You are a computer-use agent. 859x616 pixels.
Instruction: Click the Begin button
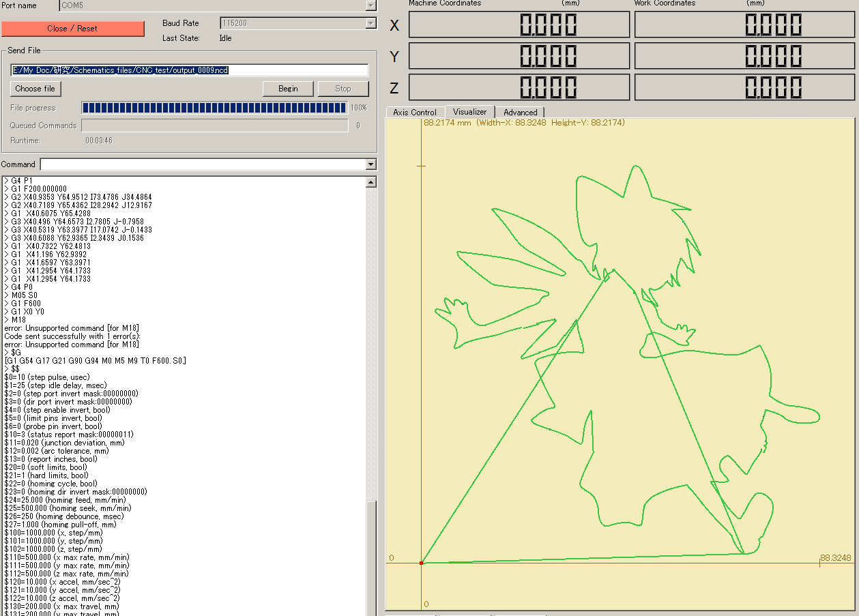click(288, 89)
